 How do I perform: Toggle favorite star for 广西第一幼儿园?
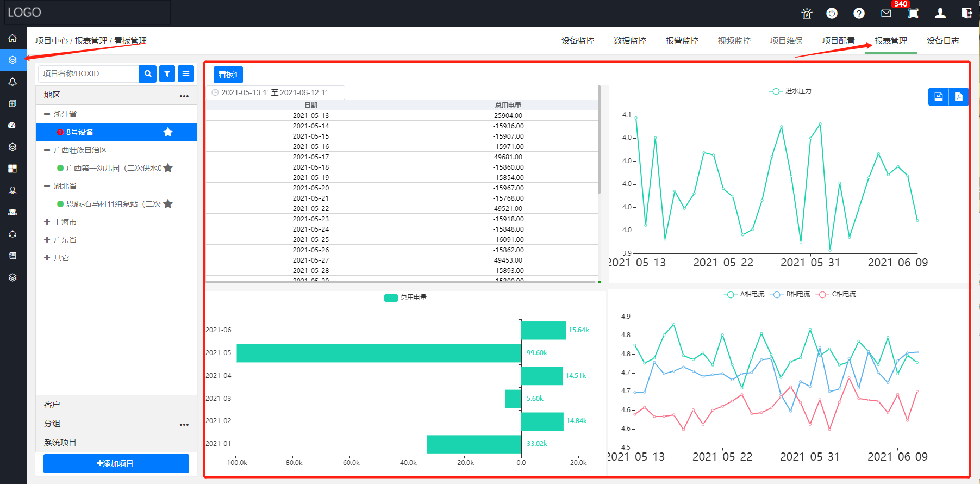(x=168, y=168)
